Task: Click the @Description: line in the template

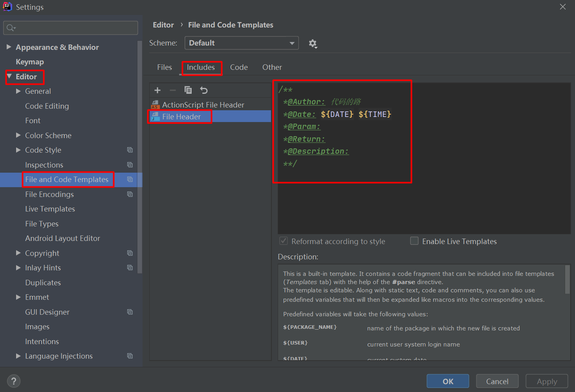Action: click(316, 151)
